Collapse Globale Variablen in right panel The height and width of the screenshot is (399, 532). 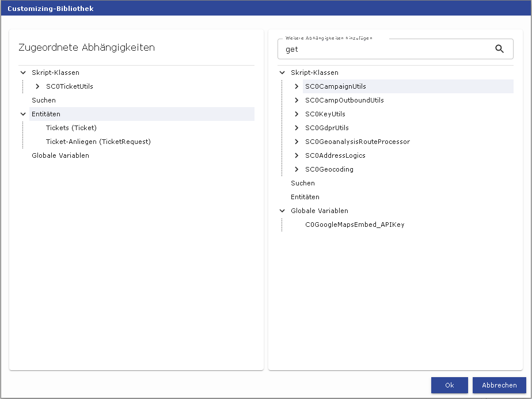[x=282, y=211]
